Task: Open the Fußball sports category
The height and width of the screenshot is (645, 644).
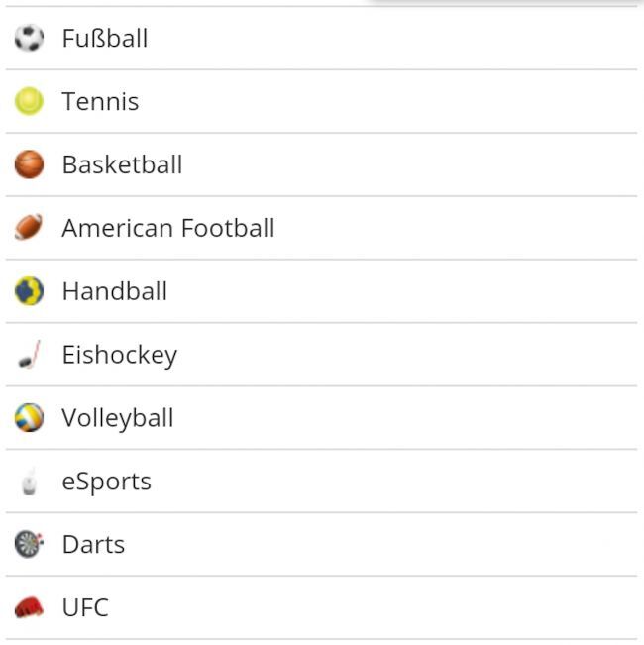Action: 104,39
